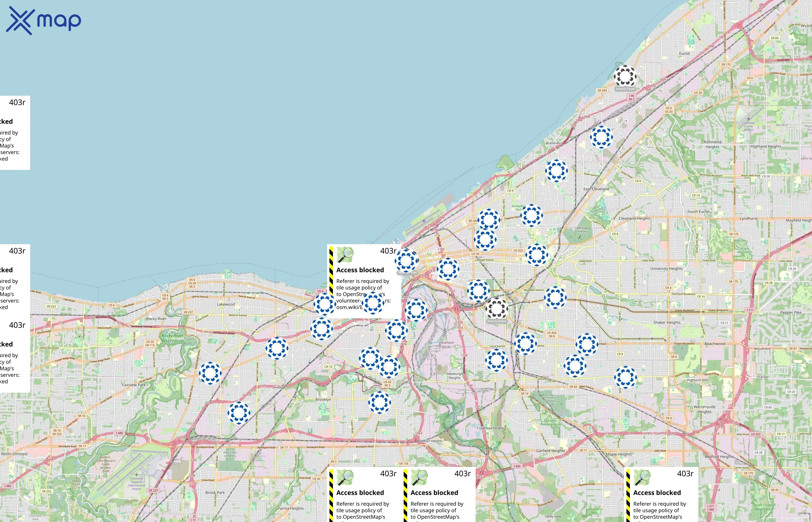The height and width of the screenshot is (522, 812).
Task: Select blue marker northeast of Bratenahl label
Action: (x=601, y=137)
